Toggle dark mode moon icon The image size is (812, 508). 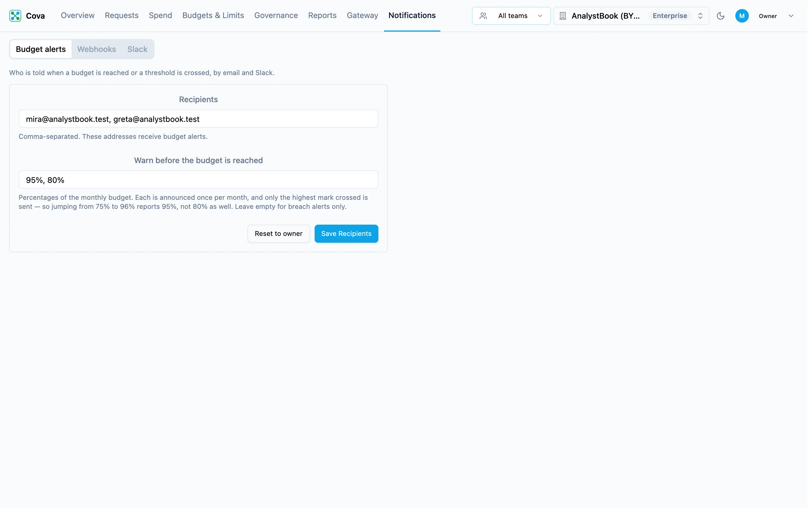(720, 16)
